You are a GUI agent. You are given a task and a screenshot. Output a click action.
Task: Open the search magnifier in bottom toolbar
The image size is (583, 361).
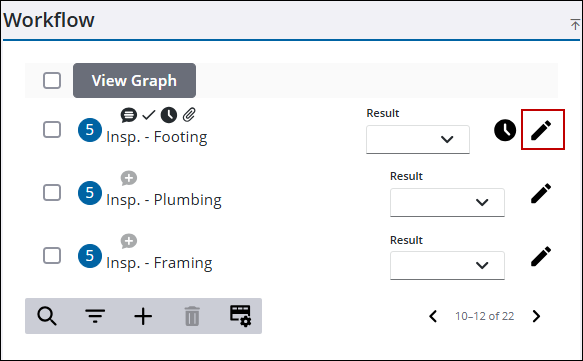47,316
